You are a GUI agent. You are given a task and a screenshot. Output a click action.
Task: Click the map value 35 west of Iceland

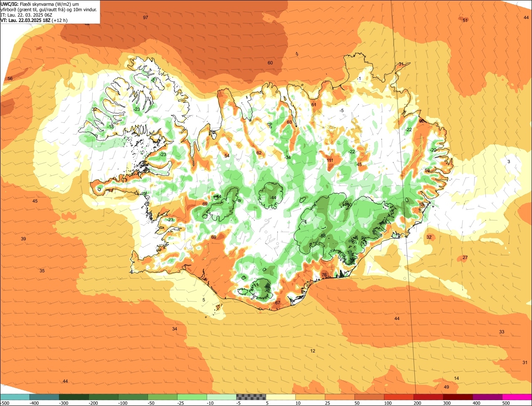(42, 271)
